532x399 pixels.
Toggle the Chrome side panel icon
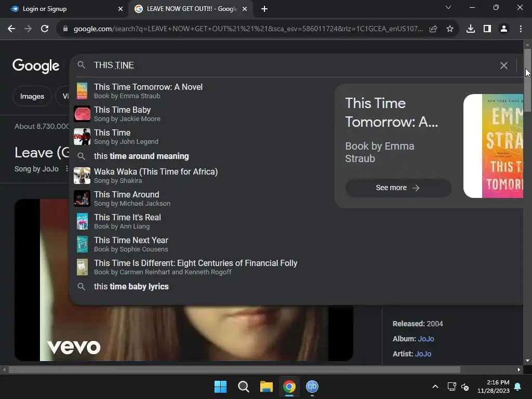[487, 29]
